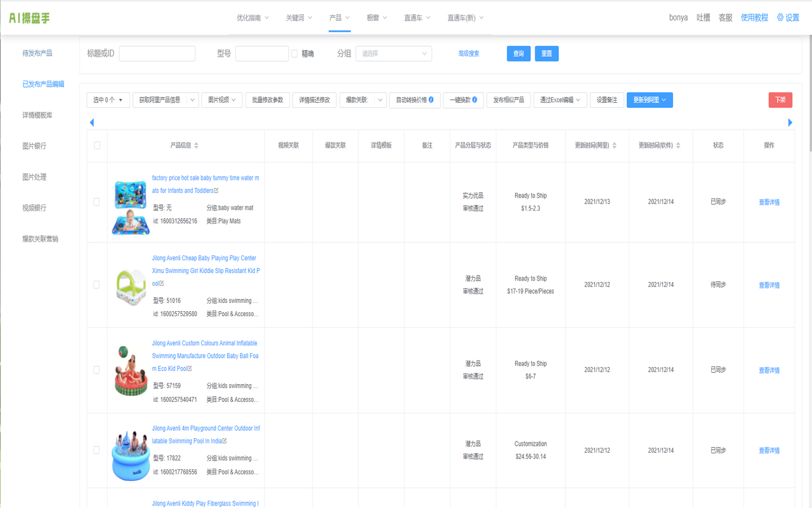This screenshot has width=812, height=508.
Task: Go to 图片银行 in sidebar
Action: 34,146
